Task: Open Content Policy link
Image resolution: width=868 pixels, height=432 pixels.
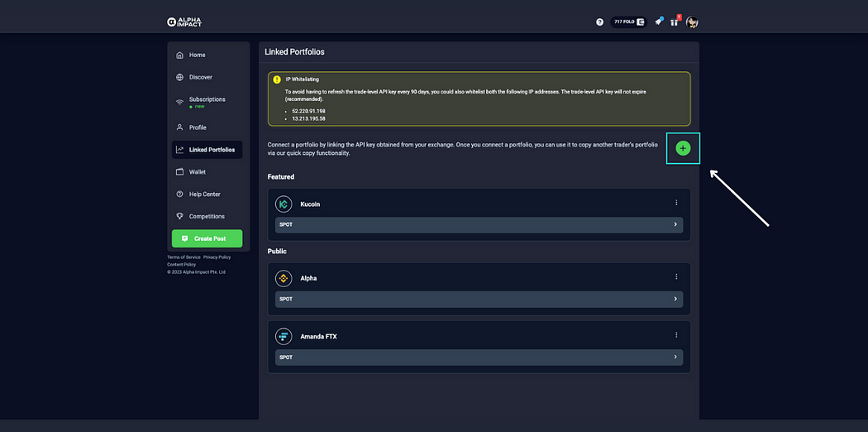Action: click(x=182, y=265)
